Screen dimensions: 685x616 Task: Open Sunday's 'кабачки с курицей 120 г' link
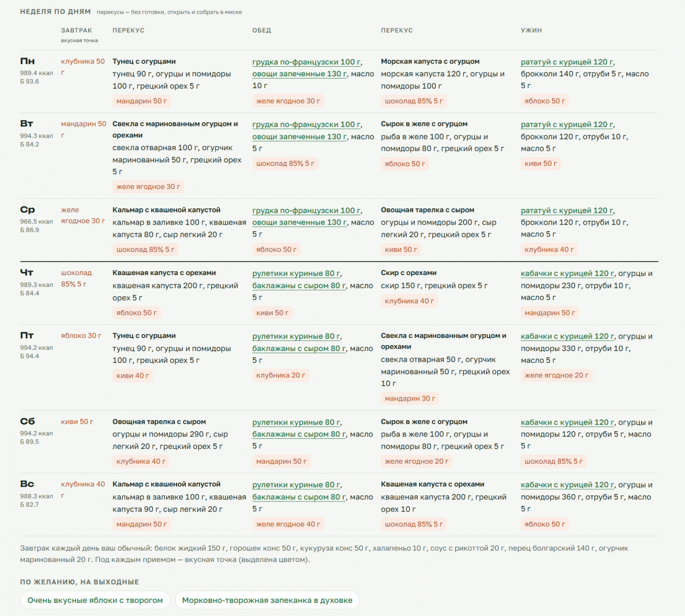click(567, 485)
